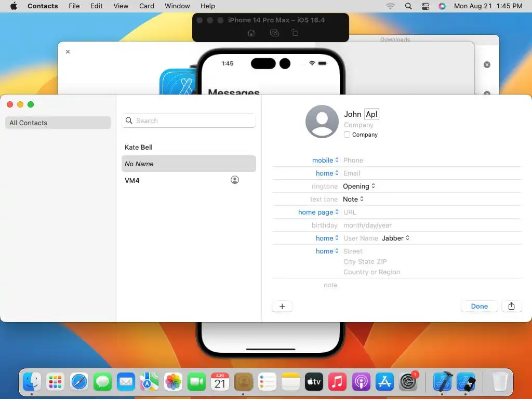The height and width of the screenshot is (399, 532).
Task: Open Siri from the menu bar
Action: click(x=442, y=6)
